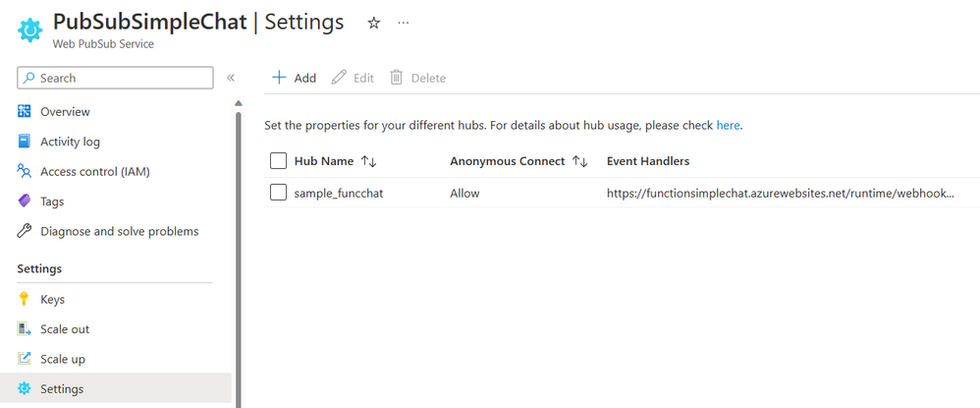Sort by Anonymous Connect column header
The image size is (980, 408).
[507, 161]
